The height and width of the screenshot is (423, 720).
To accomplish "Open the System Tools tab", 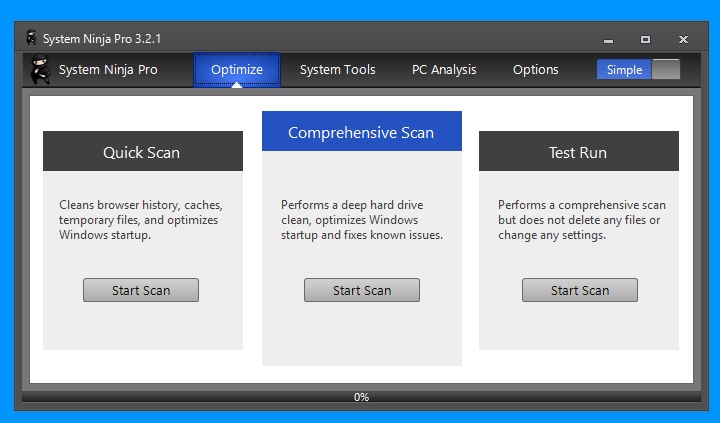I will 338,70.
